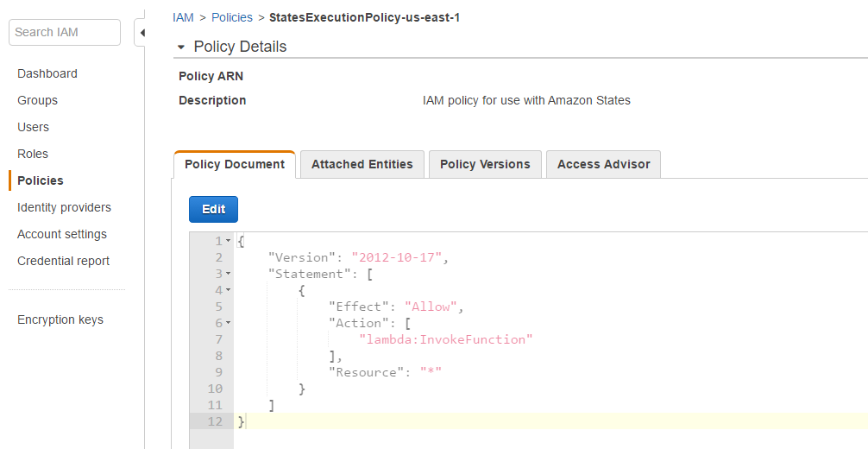The height and width of the screenshot is (449, 868).
Task: Click the lambda:InvokeFunction text in editor
Action: (446, 339)
